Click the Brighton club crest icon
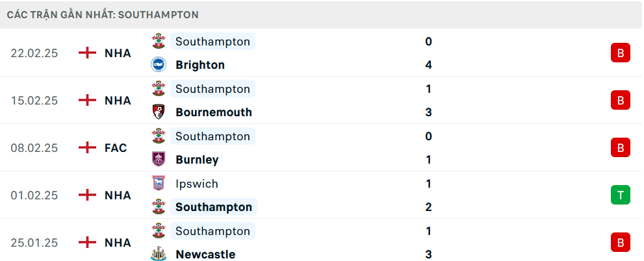 (158, 65)
